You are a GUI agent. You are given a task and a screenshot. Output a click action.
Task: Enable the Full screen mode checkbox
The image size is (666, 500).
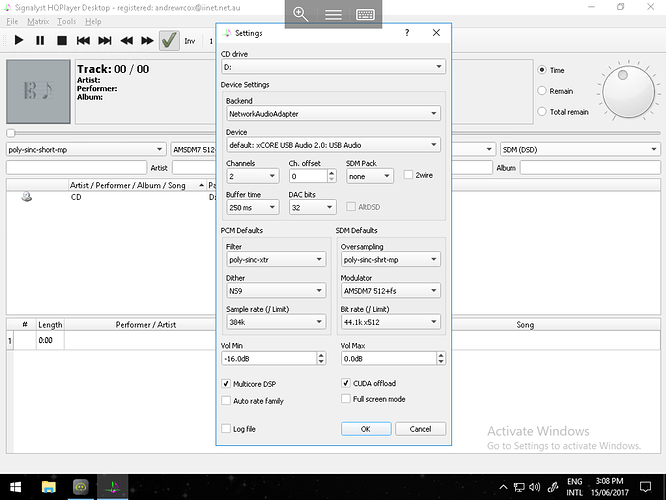(x=346, y=399)
